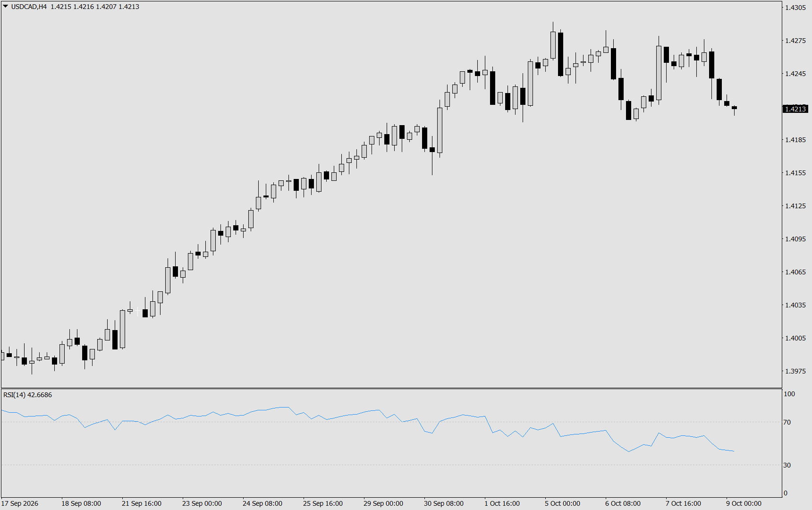Select the 17 Sep 2026 time axis label
Viewport: 812px width, 510px height.
tap(20, 503)
